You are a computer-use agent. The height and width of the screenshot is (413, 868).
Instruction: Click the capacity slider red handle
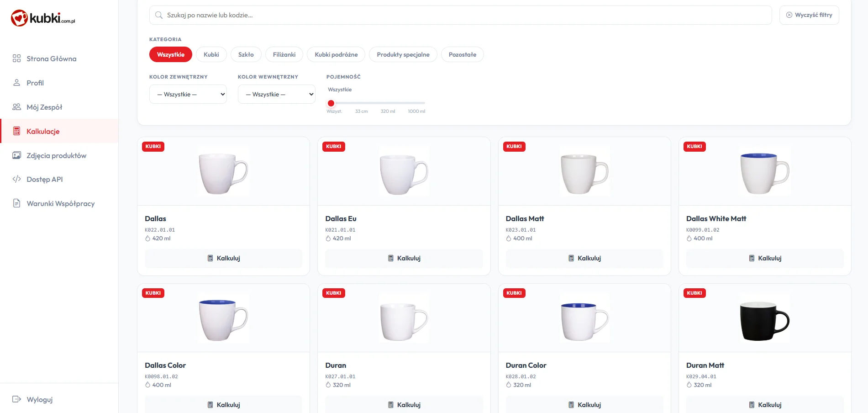pyautogui.click(x=331, y=103)
